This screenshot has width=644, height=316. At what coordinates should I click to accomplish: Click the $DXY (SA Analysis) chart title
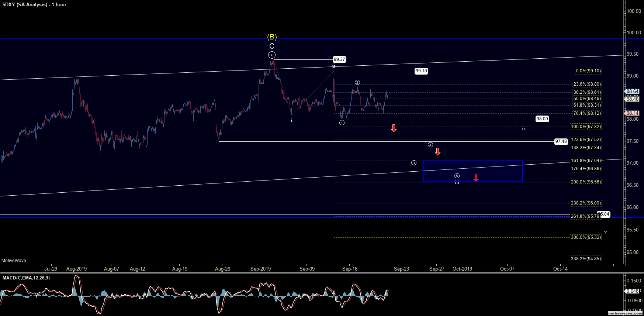point(34,4)
